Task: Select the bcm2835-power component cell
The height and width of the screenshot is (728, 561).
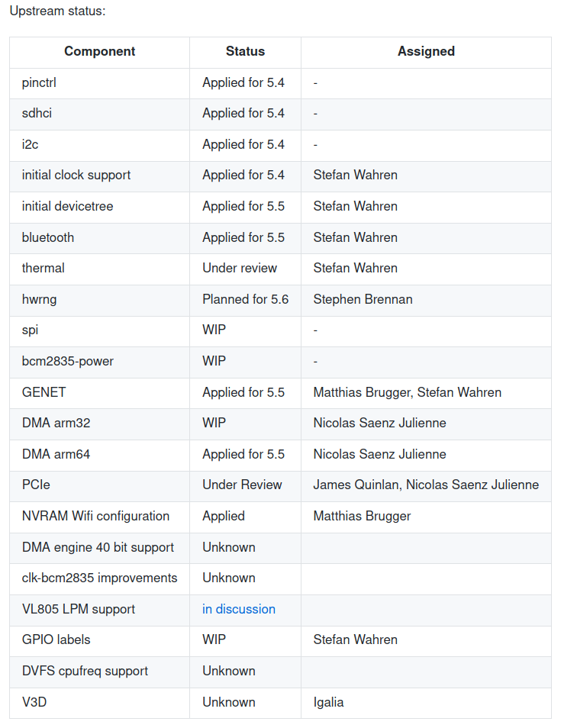Action: (x=68, y=361)
